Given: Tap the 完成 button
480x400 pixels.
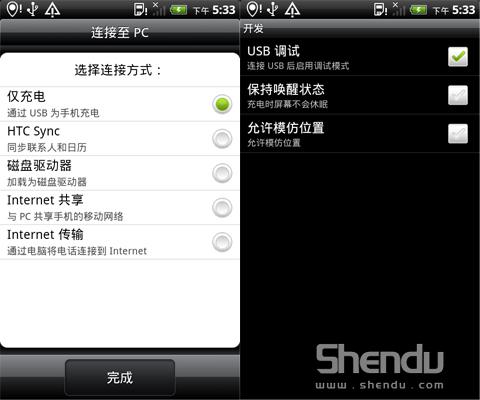Looking at the screenshot, I should pyautogui.click(x=120, y=378).
